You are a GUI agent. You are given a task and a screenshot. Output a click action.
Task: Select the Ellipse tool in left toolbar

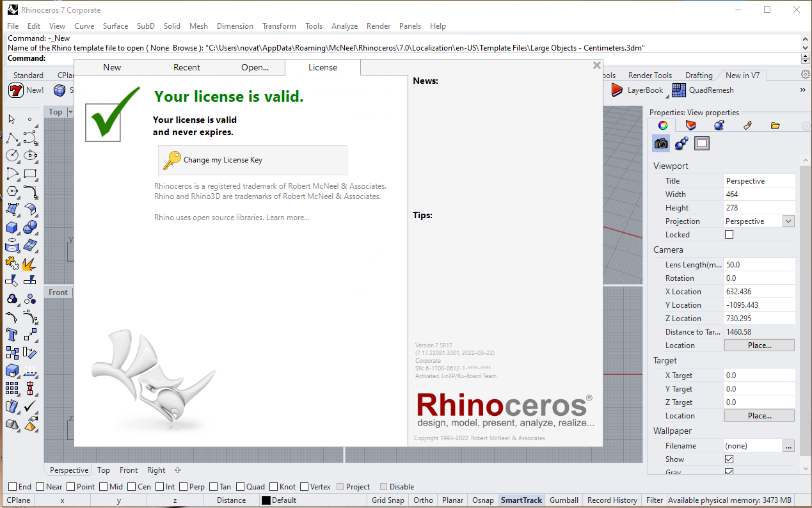click(30, 155)
